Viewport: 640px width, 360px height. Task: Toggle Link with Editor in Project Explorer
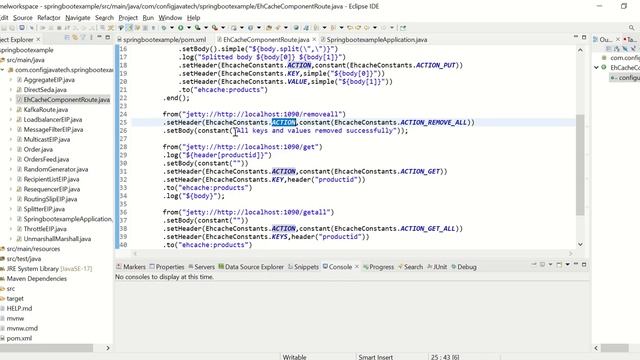pos(75,38)
